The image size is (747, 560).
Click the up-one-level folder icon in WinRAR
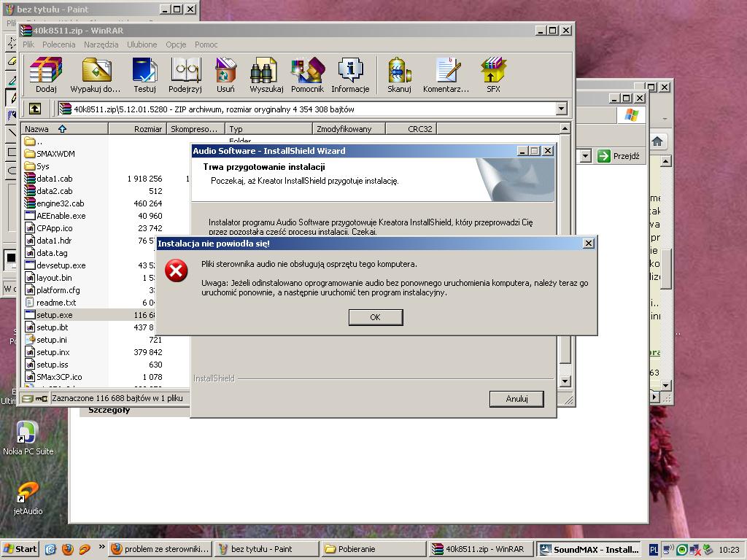click(35, 109)
